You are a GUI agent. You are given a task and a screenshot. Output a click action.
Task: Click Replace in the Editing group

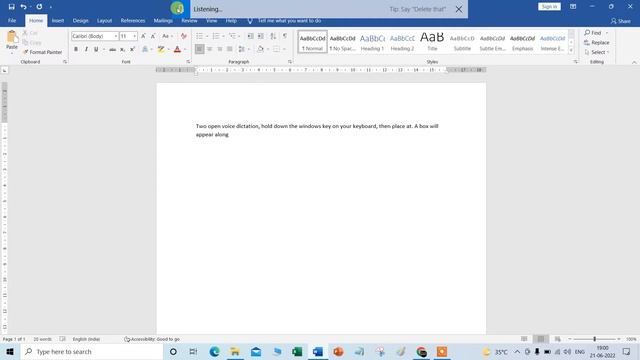[x=597, y=42]
